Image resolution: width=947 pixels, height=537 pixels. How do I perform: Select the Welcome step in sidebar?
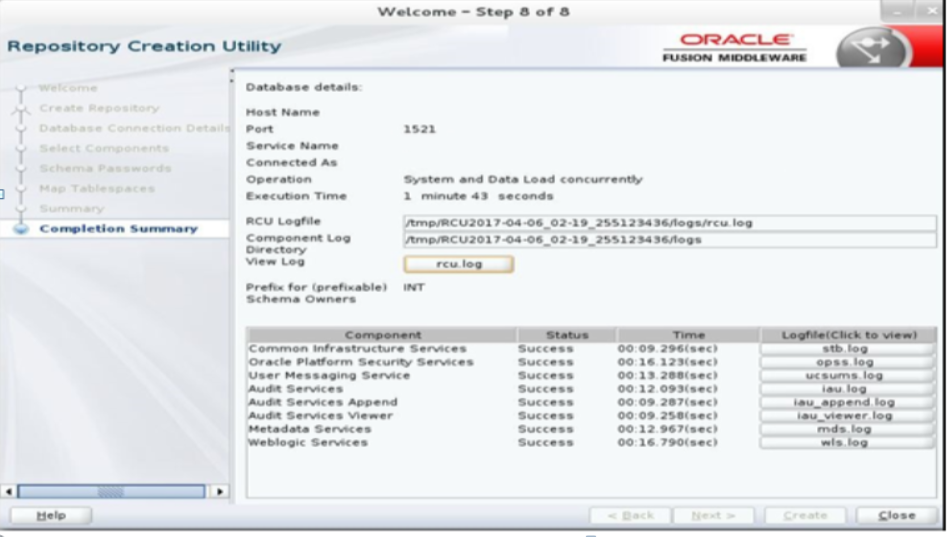pyautogui.click(x=68, y=88)
